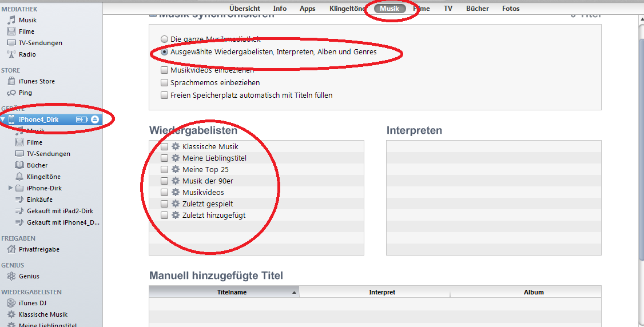Expand the iPhone-Dirk folder
The width and height of the screenshot is (644, 327).
[10, 188]
